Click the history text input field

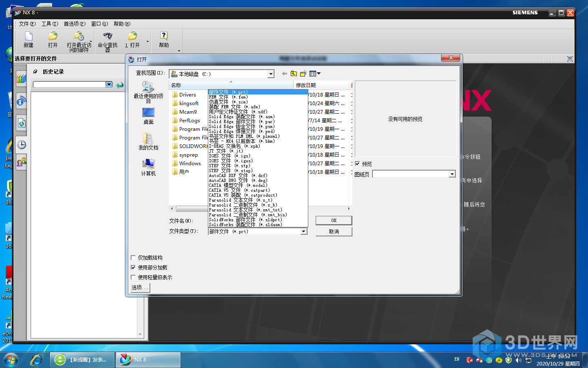[x=69, y=85]
